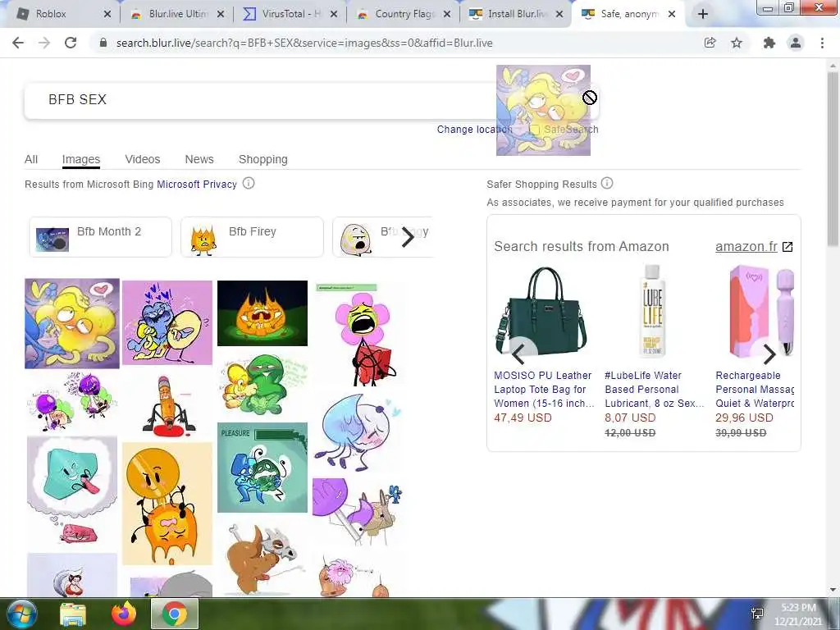The image size is (840, 630).
Task: Select the Images results tab
Action: [x=81, y=159]
